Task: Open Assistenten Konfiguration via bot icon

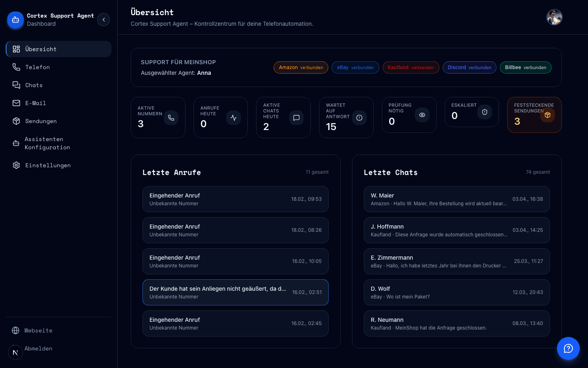Action: click(x=16, y=143)
